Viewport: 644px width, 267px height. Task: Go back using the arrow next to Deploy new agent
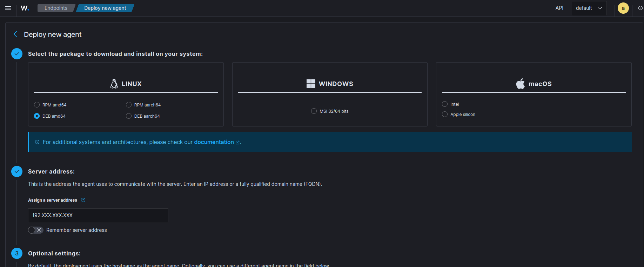pyautogui.click(x=15, y=34)
